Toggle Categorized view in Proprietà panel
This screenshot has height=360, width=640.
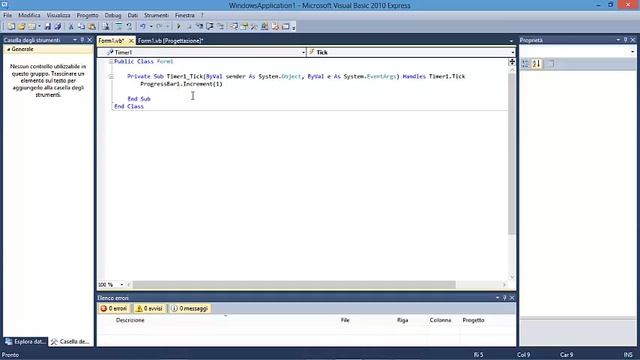[x=525, y=64]
